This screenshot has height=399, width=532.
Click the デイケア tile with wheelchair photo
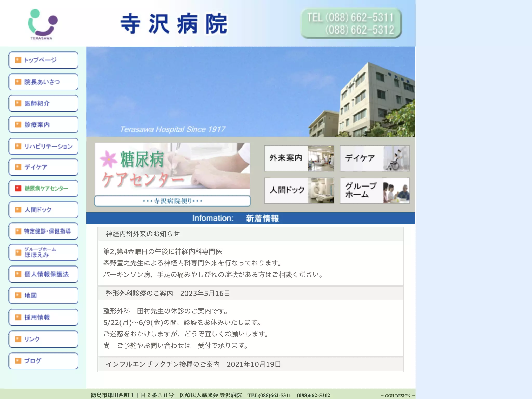[375, 158]
